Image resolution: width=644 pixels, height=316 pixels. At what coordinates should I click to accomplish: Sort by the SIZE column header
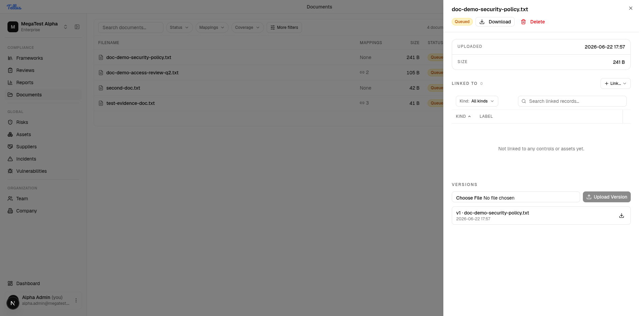(x=415, y=43)
